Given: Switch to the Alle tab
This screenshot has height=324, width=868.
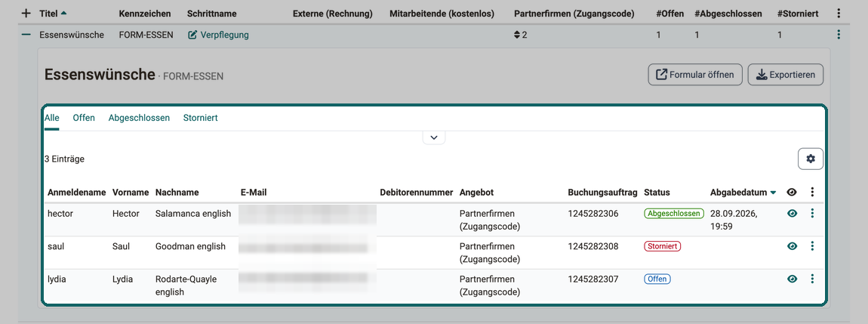Looking at the screenshot, I should click(51, 118).
